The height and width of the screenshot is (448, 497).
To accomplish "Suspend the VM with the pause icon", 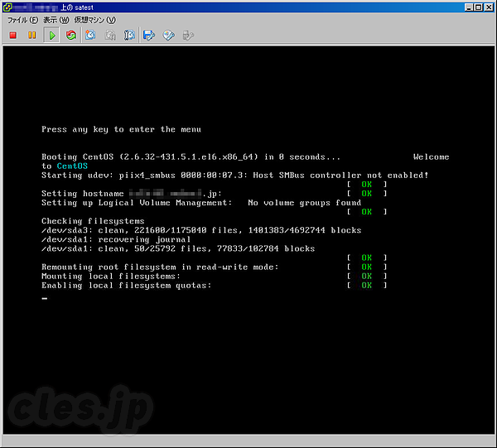I will pyautogui.click(x=32, y=35).
